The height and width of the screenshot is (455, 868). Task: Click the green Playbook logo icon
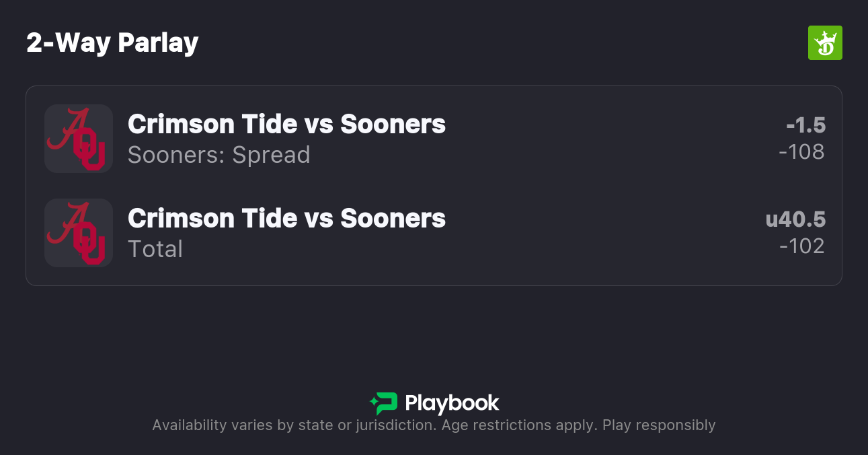[384, 403]
